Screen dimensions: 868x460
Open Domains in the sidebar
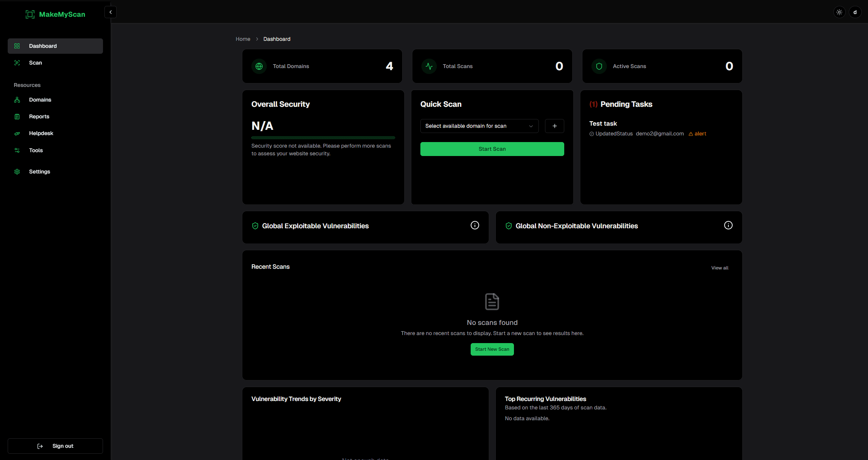55,100
